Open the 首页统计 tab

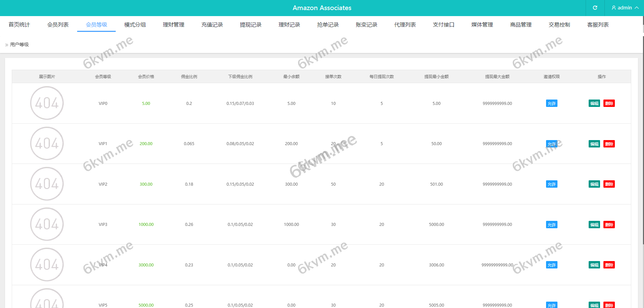tap(19, 25)
